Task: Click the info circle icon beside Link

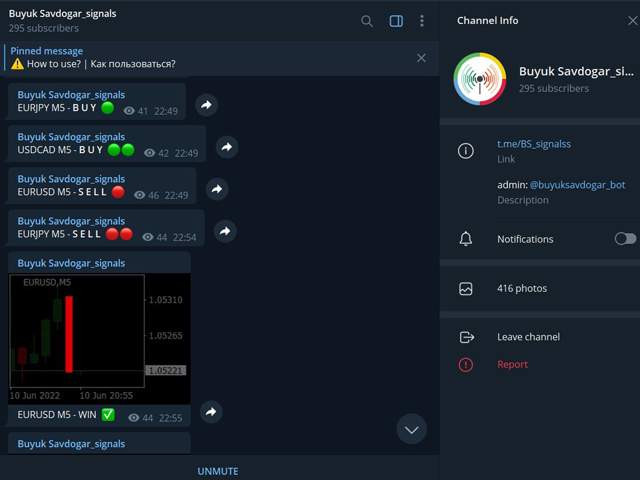Action: pyautogui.click(x=466, y=151)
